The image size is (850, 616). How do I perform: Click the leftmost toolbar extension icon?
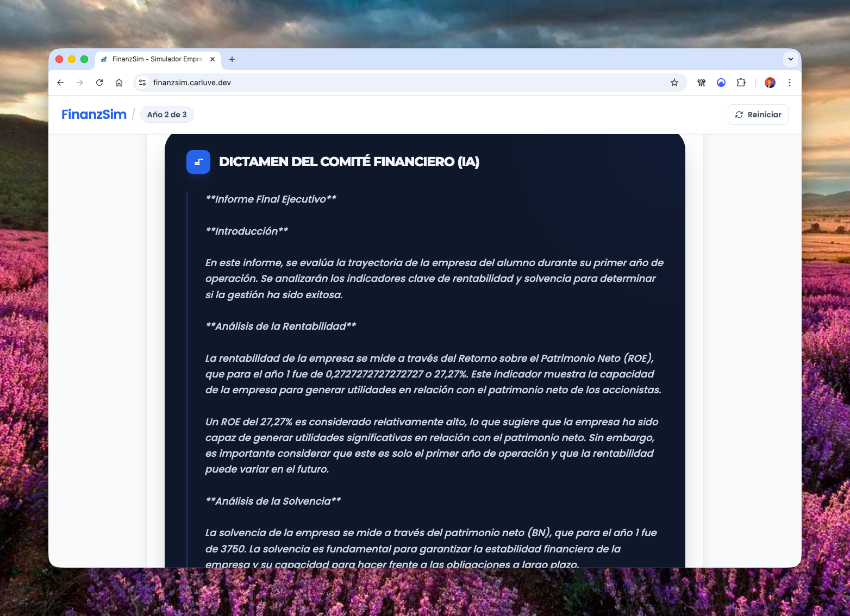(702, 83)
